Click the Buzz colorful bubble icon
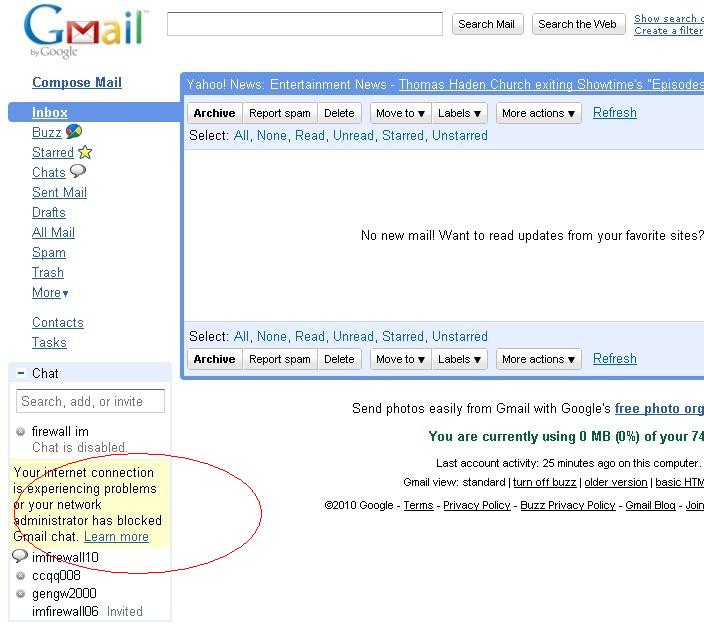Viewport: 704px width, 631px height. click(74, 132)
